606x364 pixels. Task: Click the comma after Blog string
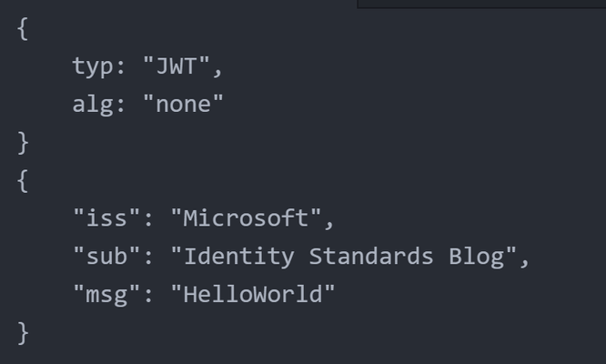click(524, 262)
